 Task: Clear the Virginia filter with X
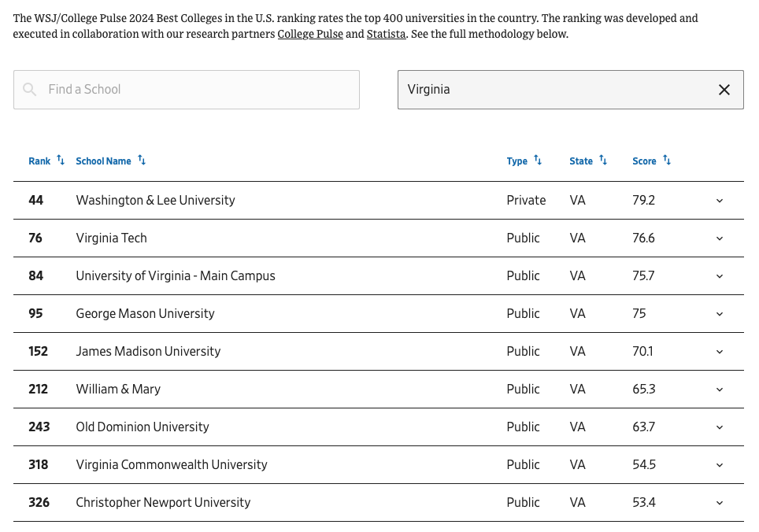point(724,90)
